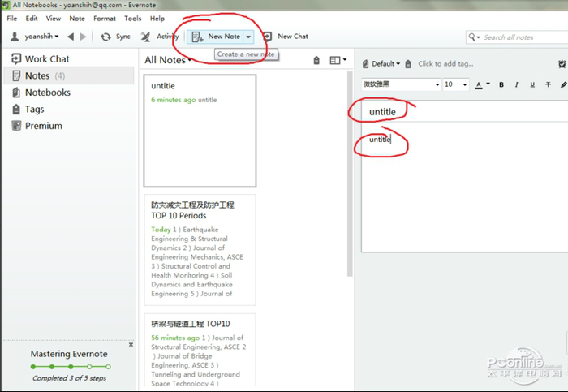Close the Mastering Evernote panel
Image resolution: width=568 pixels, height=392 pixels.
click(x=131, y=345)
